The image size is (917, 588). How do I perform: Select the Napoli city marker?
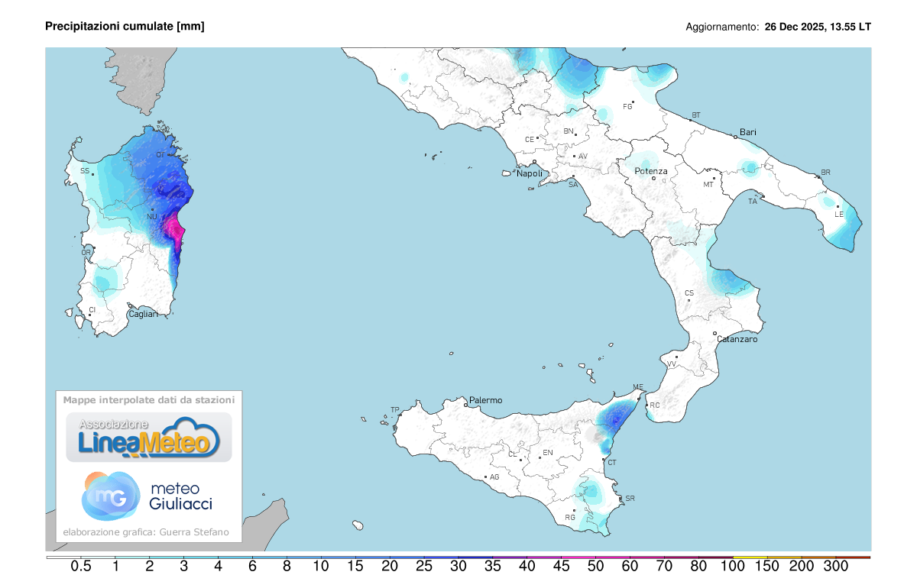pyautogui.click(x=534, y=162)
